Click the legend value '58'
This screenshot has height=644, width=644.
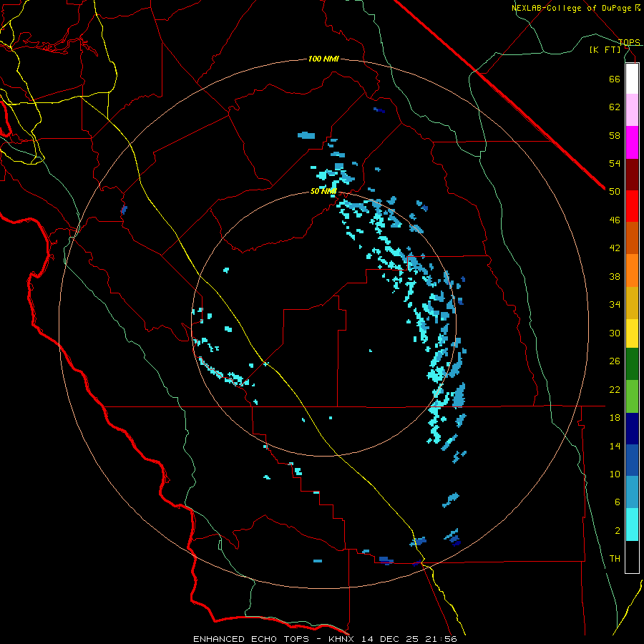coord(615,135)
